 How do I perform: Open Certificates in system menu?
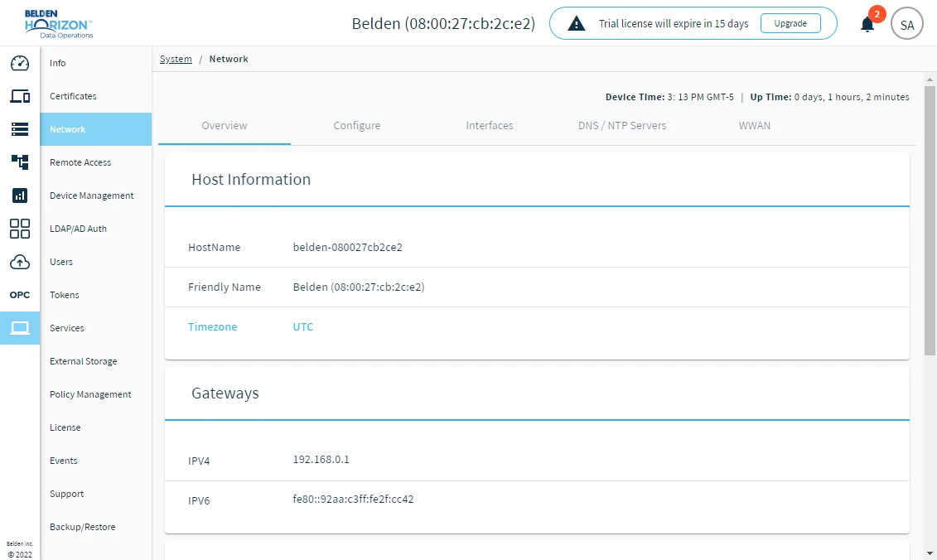coord(95,95)
